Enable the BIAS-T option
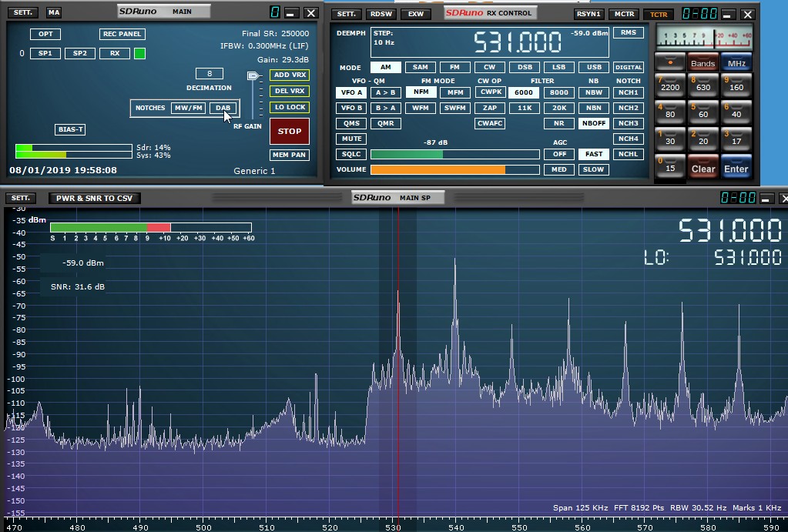This screenshot has height=532, width=788. tap(70, 129)
